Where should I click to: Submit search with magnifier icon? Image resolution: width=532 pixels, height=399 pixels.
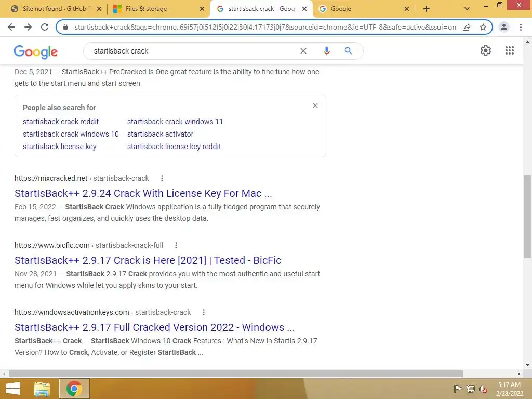pyautogui.click(x=348, y=51)
